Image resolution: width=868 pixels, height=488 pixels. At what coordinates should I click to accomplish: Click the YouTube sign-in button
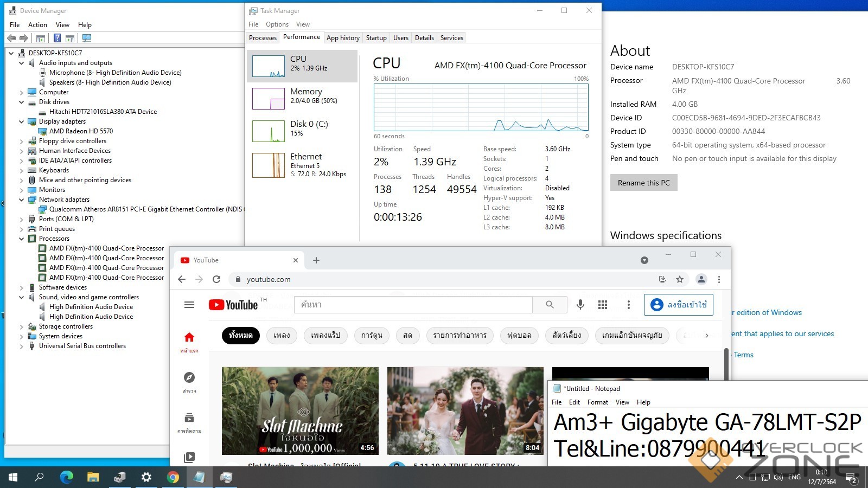pos(678,305)
